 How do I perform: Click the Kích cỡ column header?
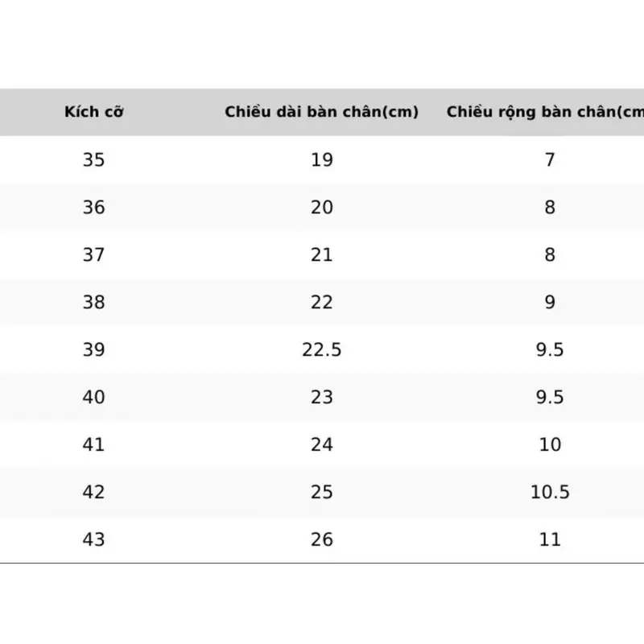(x=94, y=112)
